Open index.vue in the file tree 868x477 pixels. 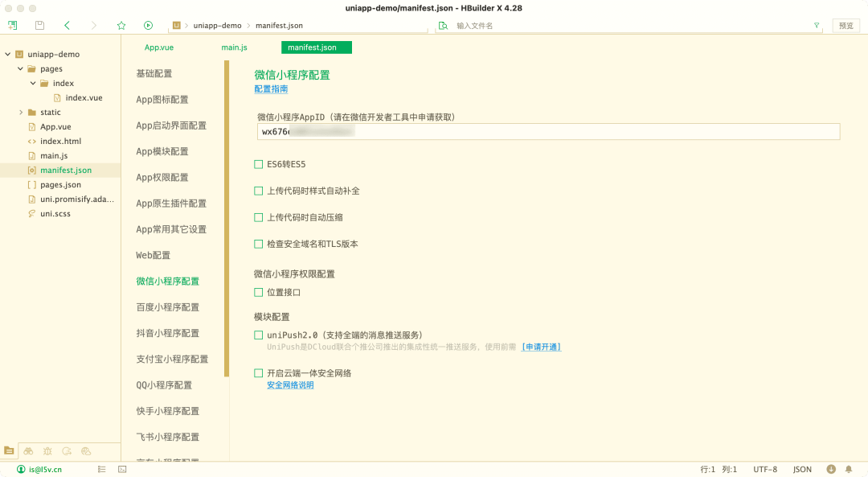click(84, 97)
